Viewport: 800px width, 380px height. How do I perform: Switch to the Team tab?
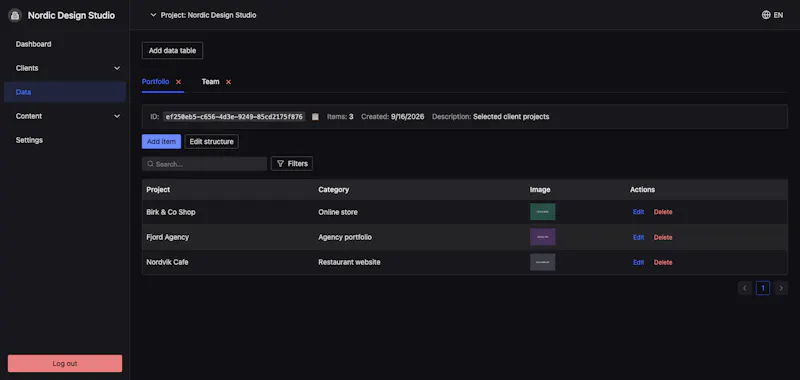tap(210, 82)
